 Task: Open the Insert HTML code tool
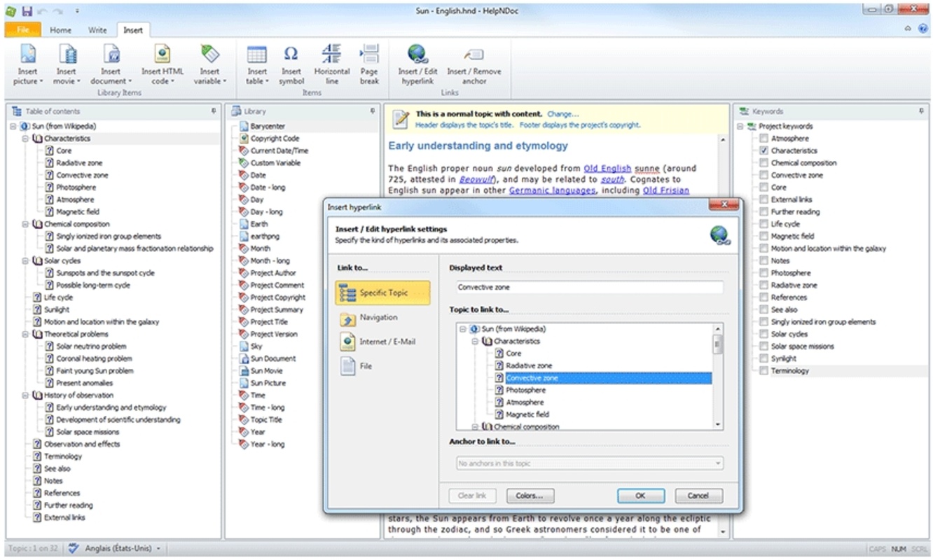[x=163, y=55]
